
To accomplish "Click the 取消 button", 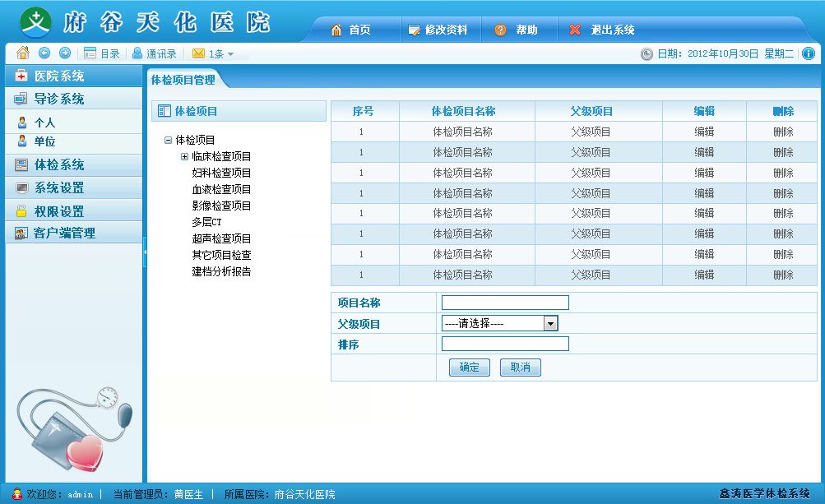I will coord(521,368).
